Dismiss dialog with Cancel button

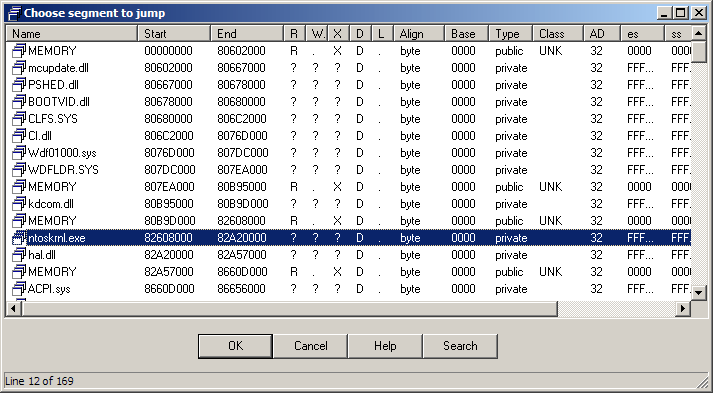(x=311, y=346)
